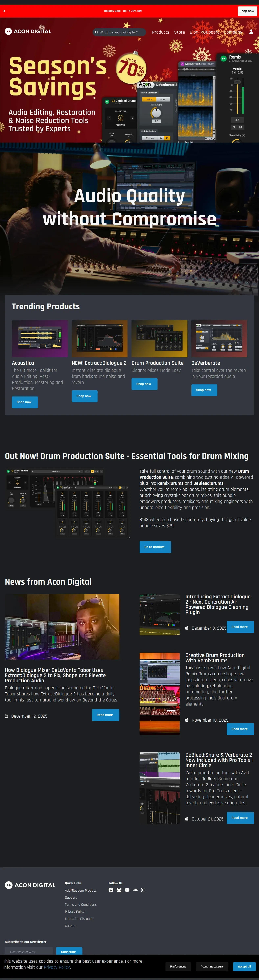
Task: Click Shop now under Acoustica
Action: click(25, 402)
